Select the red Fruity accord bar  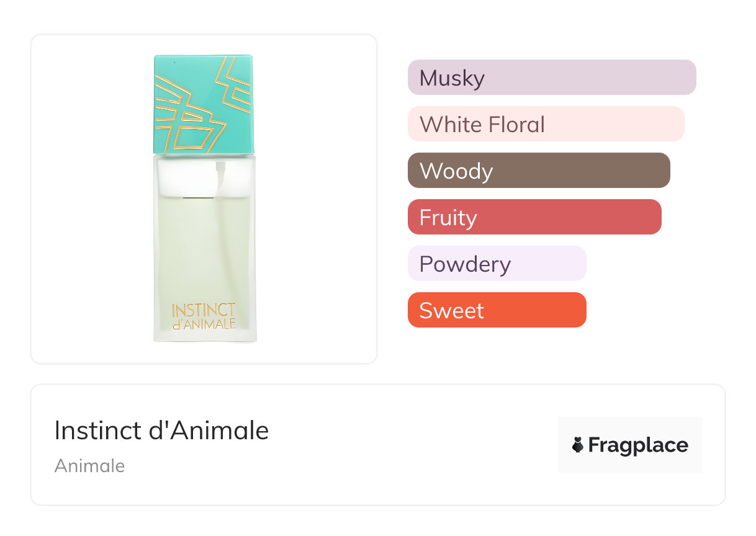pyautogui.click(x=534, y=217)
